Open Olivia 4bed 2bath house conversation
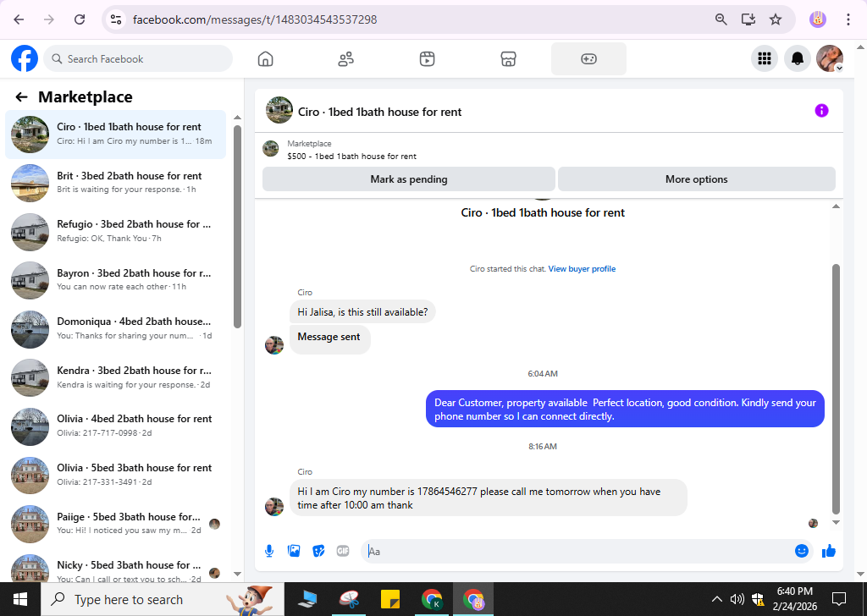The image size is (867, 616). point(115,426)
